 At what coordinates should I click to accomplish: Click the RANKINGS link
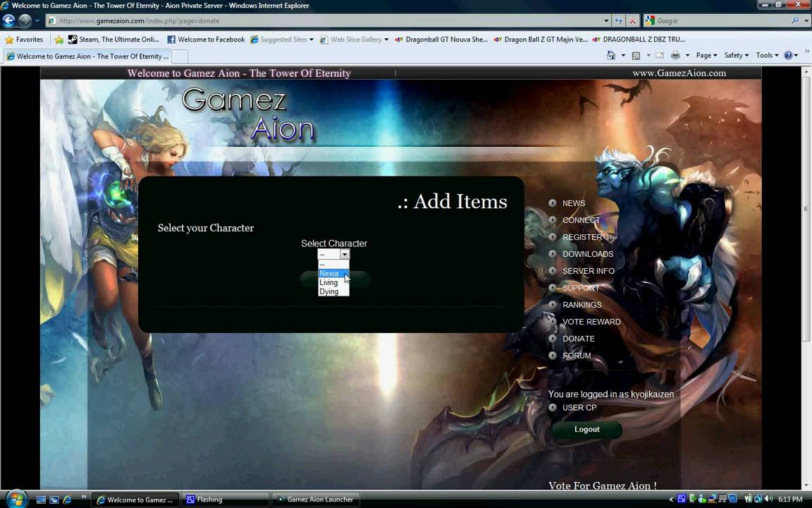(x=582, y=305)
